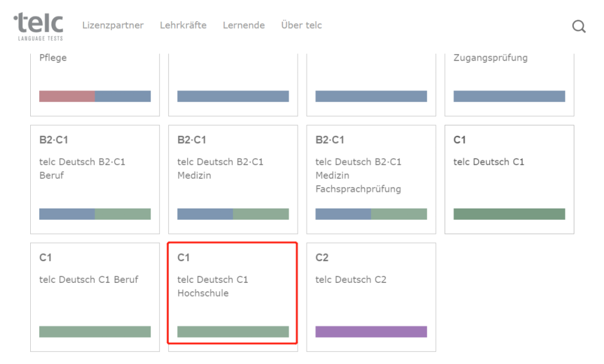Image resolution: width=604 pixels, height=364 pixels.
Task: Open the Lehrkräfte menu
Action: tap(183, 25)
